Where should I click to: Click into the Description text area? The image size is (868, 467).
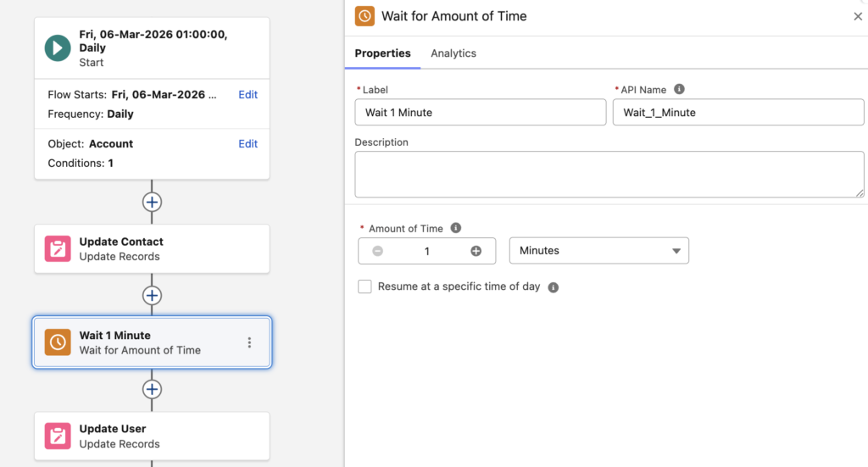(609, 175)
